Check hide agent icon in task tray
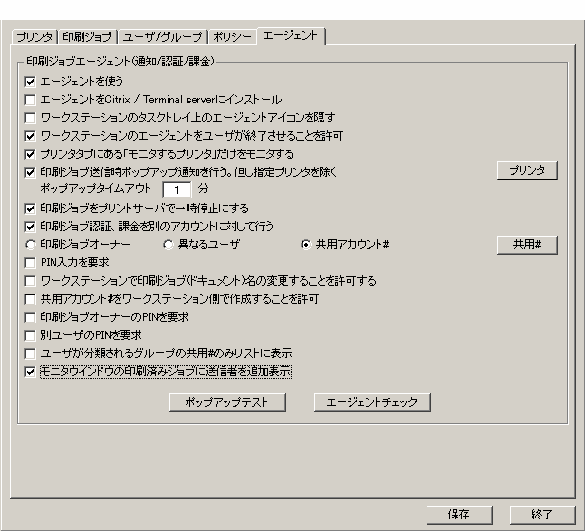The height and width of the screenshot is (531, 585). coord(30,118)
